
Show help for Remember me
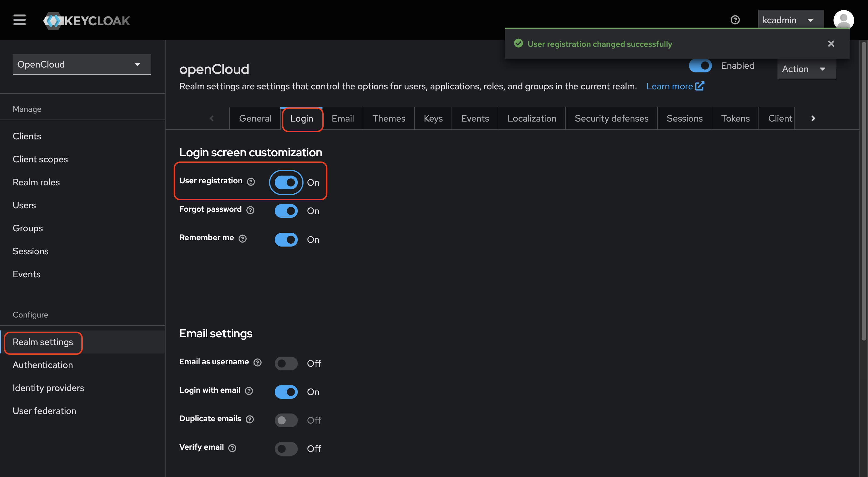click(x=243, y=238)
